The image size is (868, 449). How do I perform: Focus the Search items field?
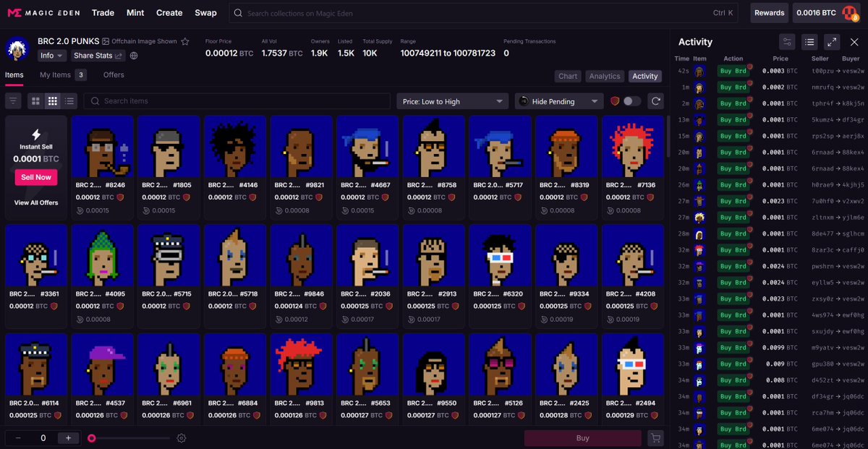coord(237,101)
